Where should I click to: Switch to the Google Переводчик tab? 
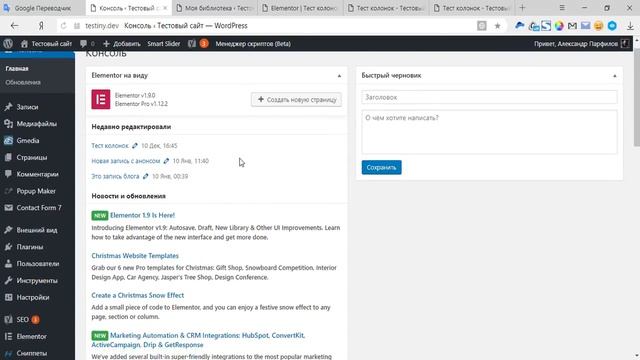click(42, 8)
